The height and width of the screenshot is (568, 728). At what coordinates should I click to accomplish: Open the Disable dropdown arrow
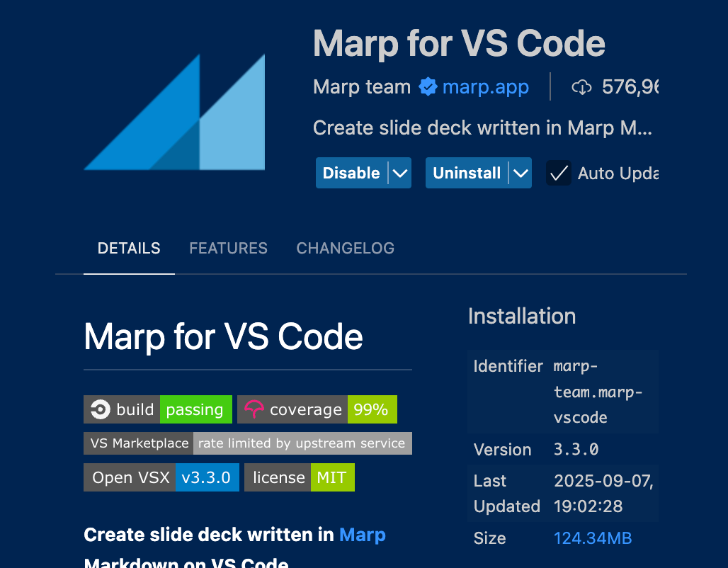coord(399,173)
